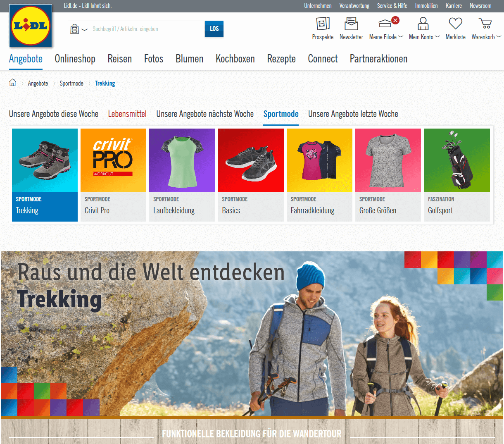
Task: Expand the Mein Konto dropdown chevron
Action: pyautogui.click(x=437, y=37)
